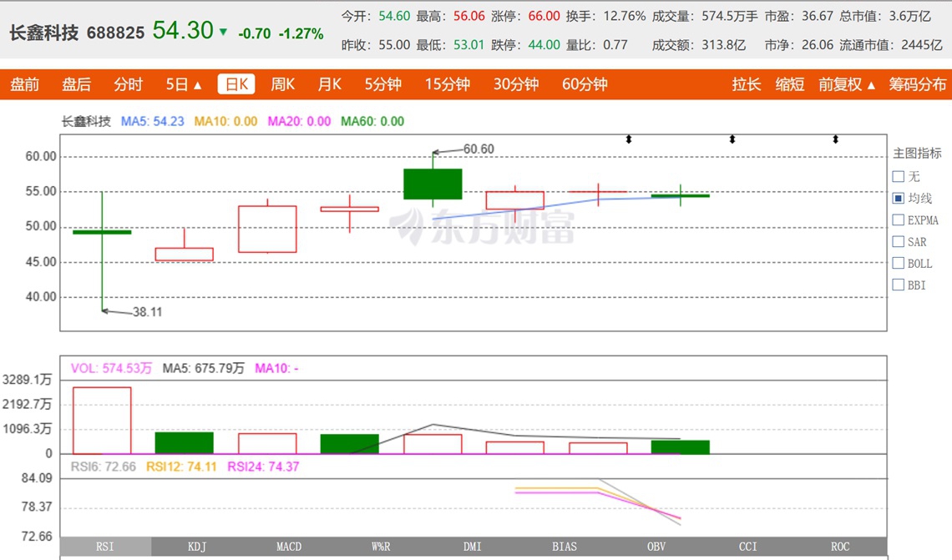The width and height of the screenshot is (952, 560).
Task: Switch to the 15分钟 chart tab
Action: pos(447,84)
